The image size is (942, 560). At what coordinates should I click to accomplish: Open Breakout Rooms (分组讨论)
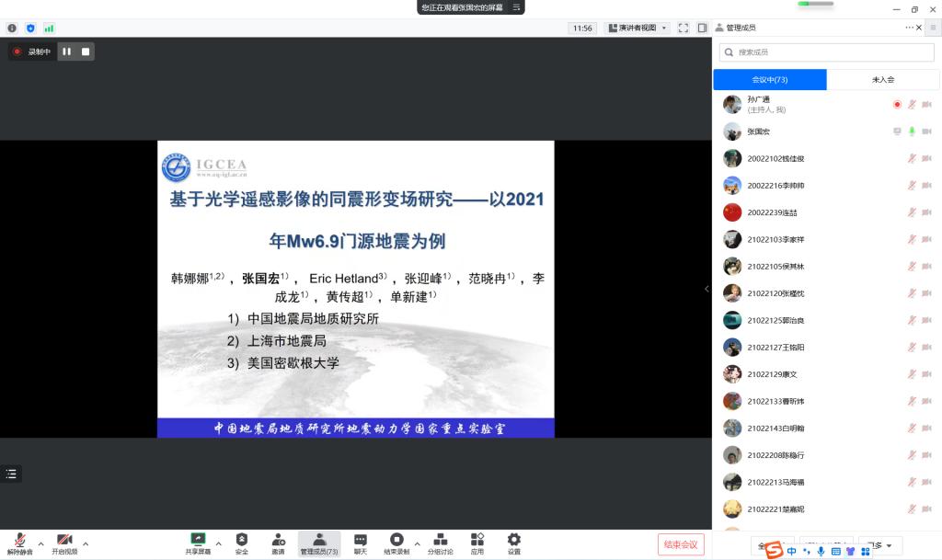click(440, 540)
